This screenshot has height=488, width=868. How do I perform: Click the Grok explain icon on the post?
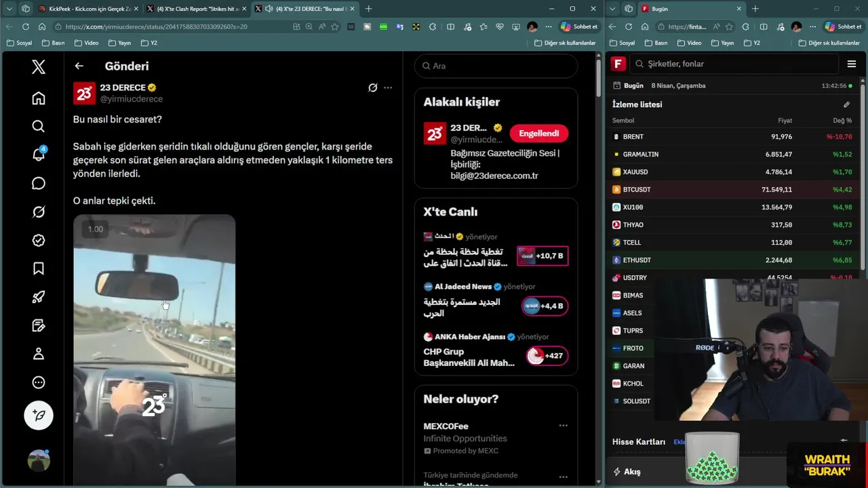(372, 87)
